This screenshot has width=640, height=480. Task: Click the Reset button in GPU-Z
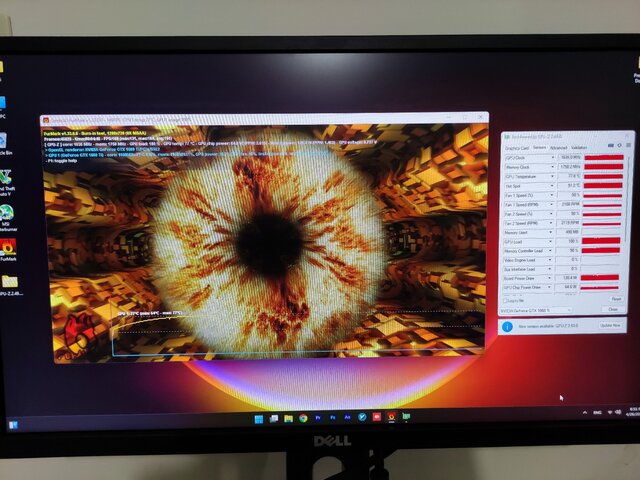click(615, 299)
